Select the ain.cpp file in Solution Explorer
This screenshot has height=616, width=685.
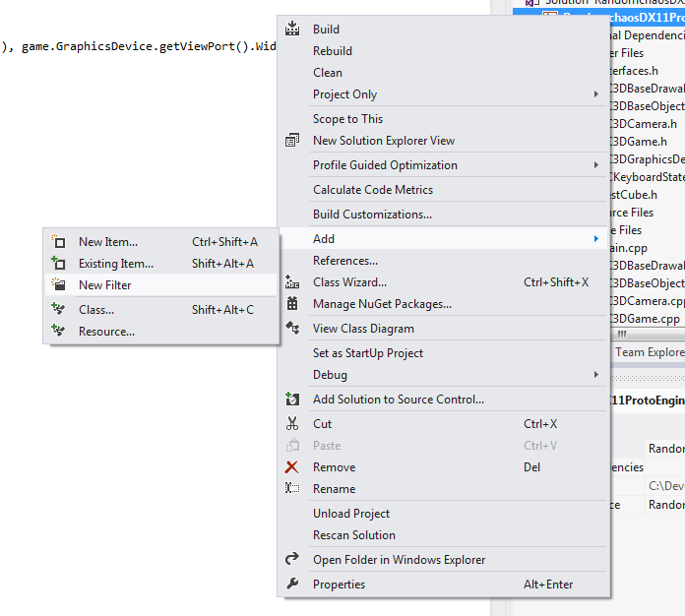[x=629, y=248]
